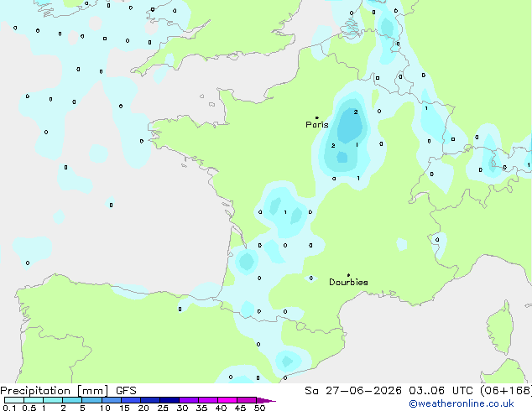Select the 0.5–1 mm legend swatch
The height and width of the screenshot is (411, 532).
pyautogui.click(x=34, y=400)
